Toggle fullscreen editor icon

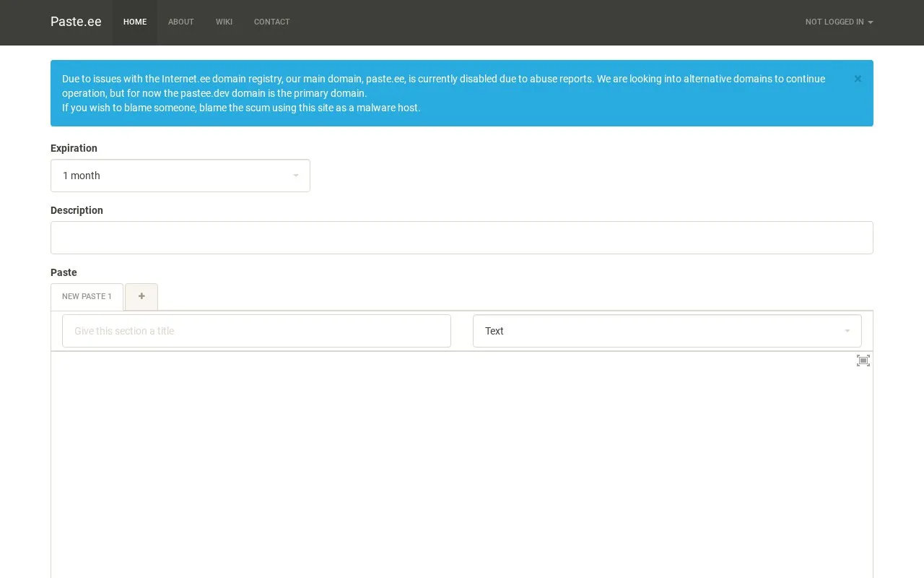863,361
